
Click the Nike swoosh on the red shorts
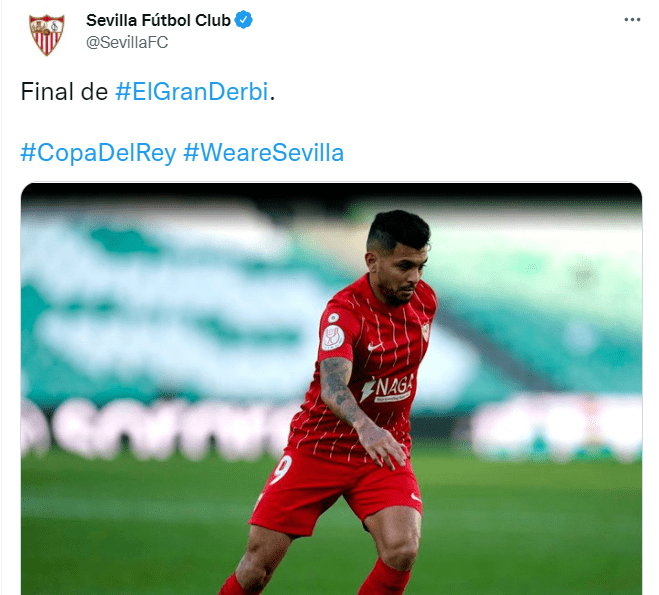(415, 498)
